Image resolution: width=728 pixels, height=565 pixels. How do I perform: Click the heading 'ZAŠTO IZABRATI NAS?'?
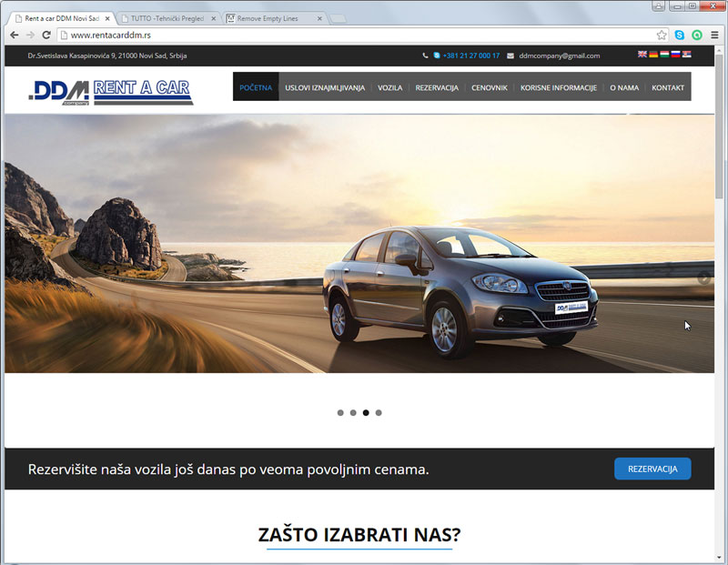(x=359, y=535)
